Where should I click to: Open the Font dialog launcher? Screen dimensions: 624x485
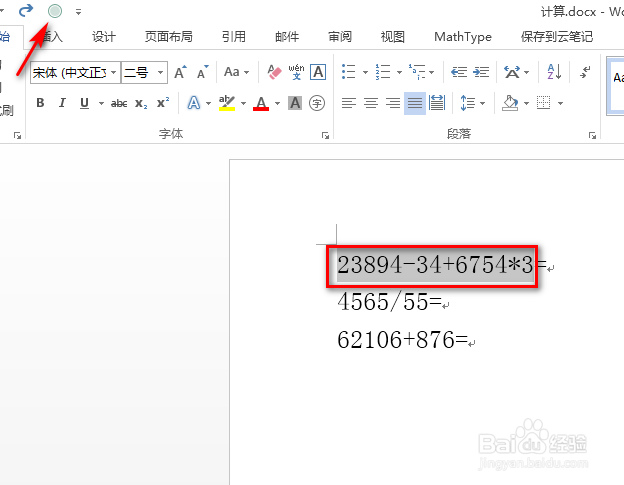[x=326, y=136]
